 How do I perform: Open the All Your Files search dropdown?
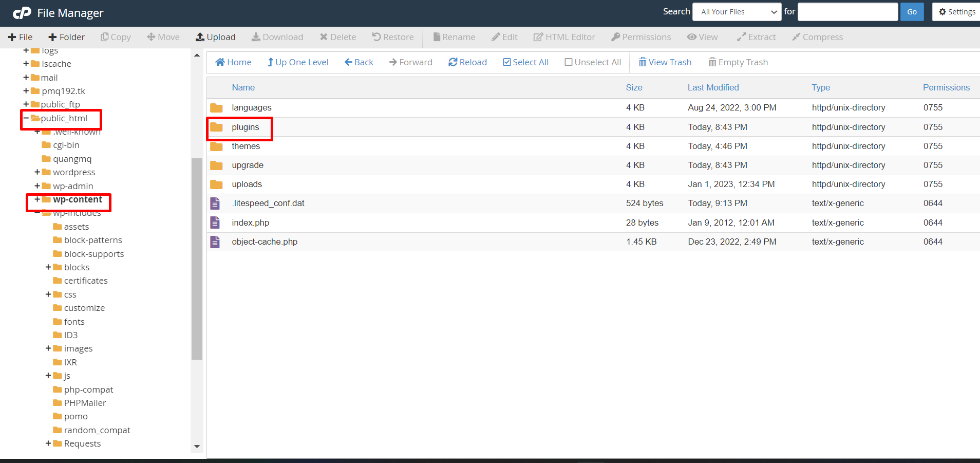pos(737,12)
